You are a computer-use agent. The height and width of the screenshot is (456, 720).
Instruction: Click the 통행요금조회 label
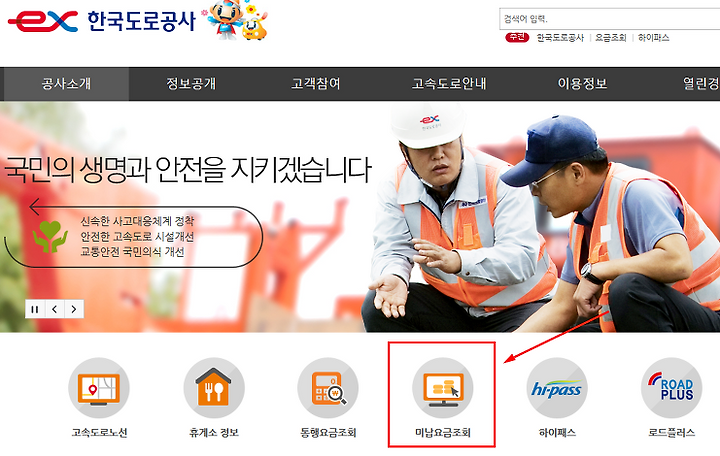tap(328, 433)
